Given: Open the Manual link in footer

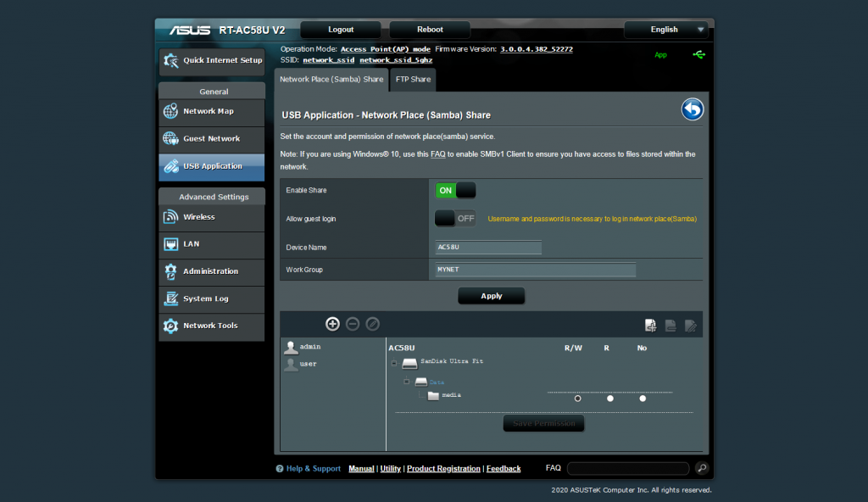Looking at the screenshot, I should click(x=361, y=469).
